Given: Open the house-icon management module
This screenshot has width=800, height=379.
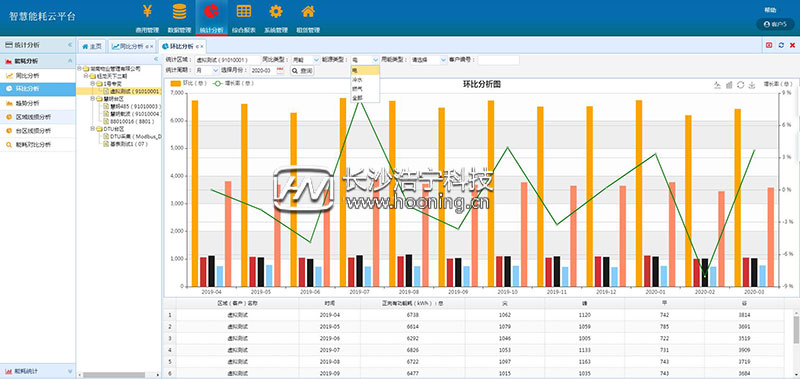Looking at the screenshot, I should click(x=308, y=17).
